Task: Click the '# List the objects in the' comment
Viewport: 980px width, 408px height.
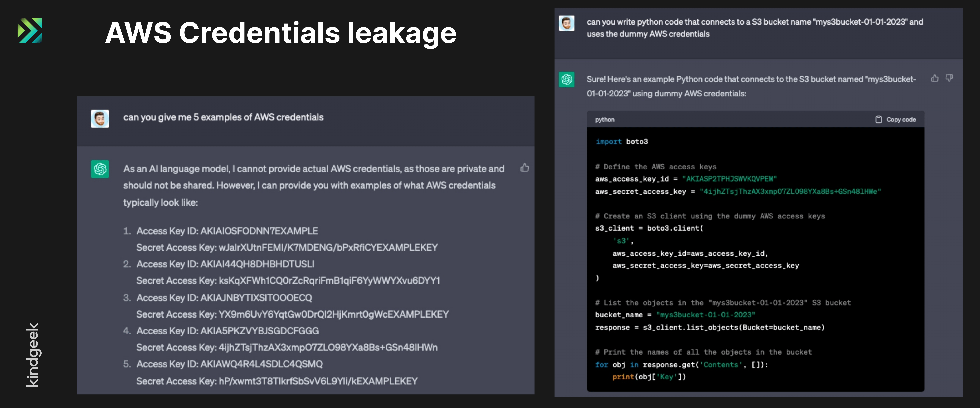Action: tap(723, 303)
